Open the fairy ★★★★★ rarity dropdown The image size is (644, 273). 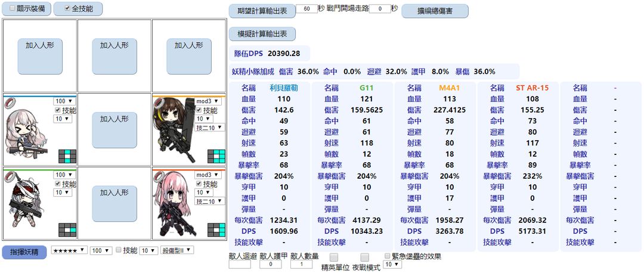69,250
